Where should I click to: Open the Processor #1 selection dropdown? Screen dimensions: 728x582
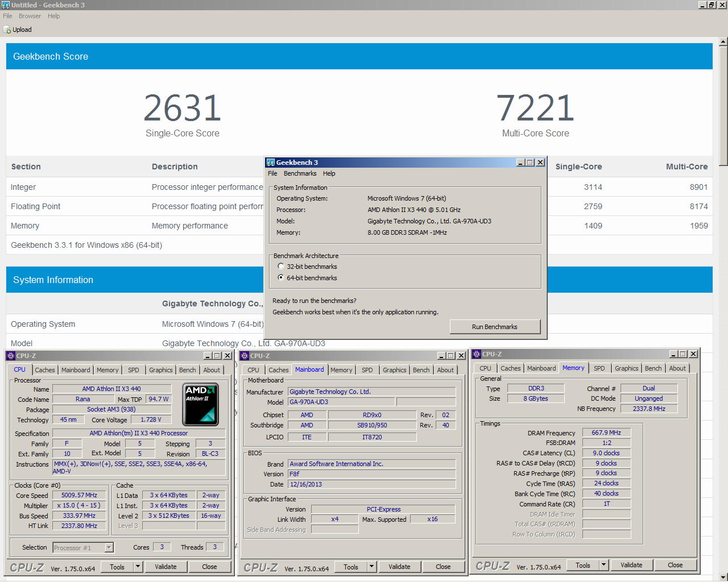pyautogui.click(x=109, y=547)
